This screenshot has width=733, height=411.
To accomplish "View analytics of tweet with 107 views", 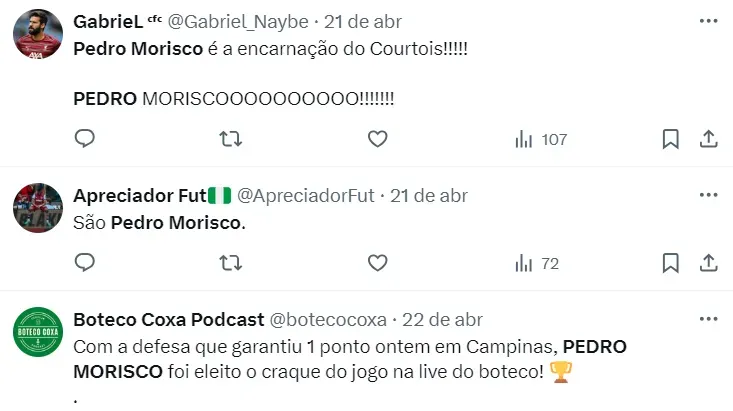I will click(540, 139).
